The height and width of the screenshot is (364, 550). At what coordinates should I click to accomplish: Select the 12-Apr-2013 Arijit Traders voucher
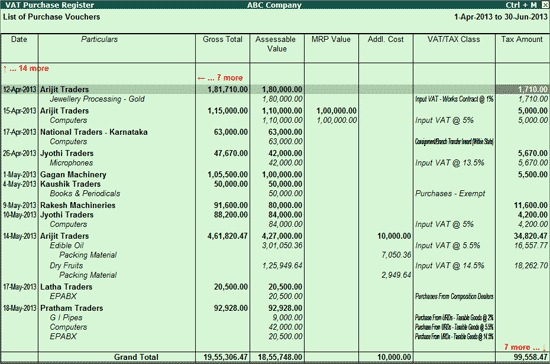[x=275, y=89]
